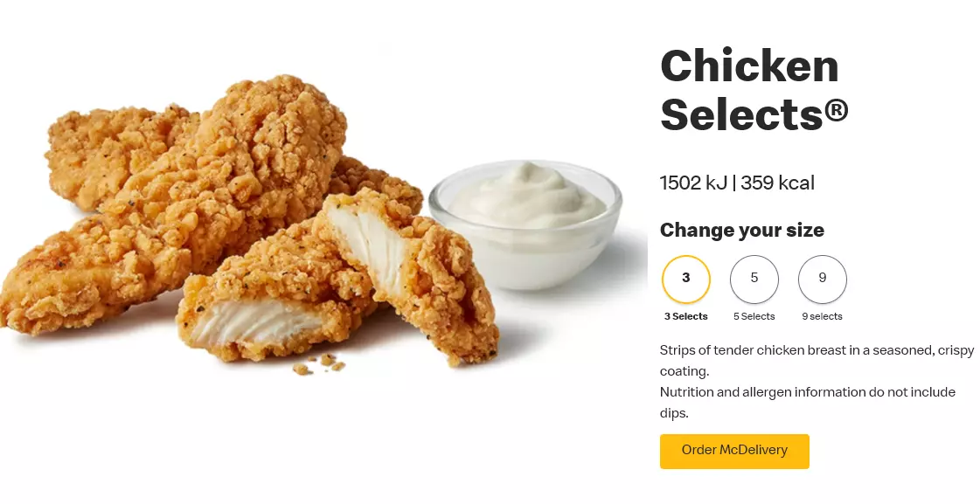The image size is (980, 504).
Task: Click the word "dips." in the note
Action: tap(674, 413)
